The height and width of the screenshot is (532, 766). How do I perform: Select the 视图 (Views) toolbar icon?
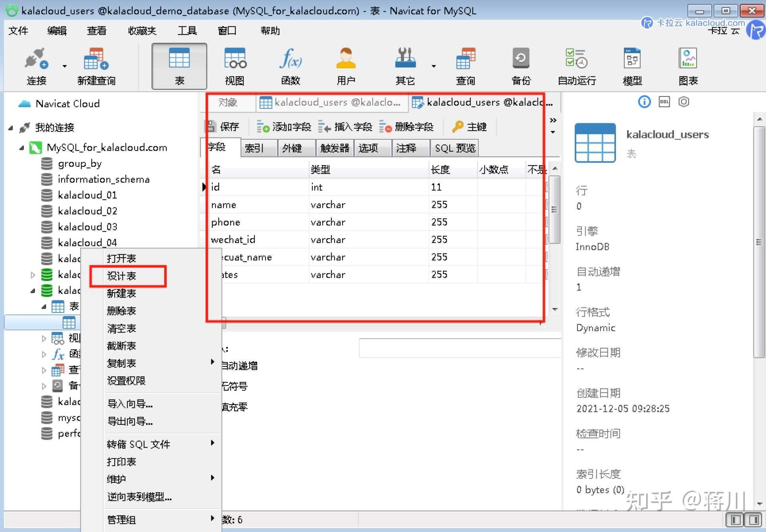[x=235, y=66]
